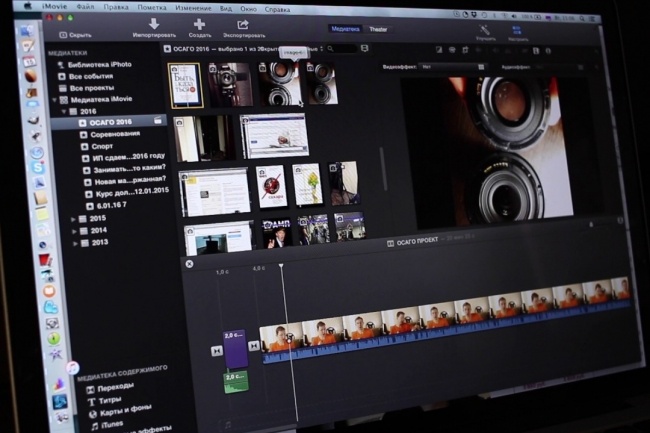Screen dimensions: 650x433
Task: Click the clapperboard icon on ОСАГО 2016 row
Action: 158,120
